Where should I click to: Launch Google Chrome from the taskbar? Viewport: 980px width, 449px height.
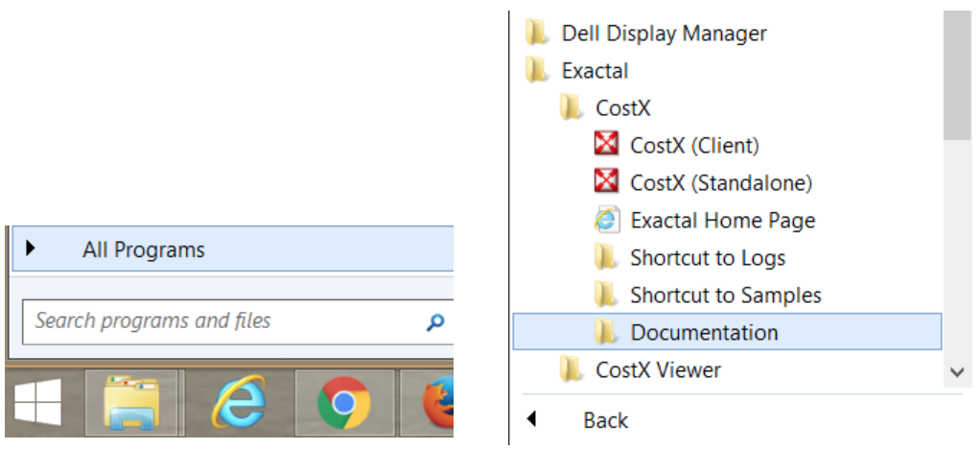point(343,402)
